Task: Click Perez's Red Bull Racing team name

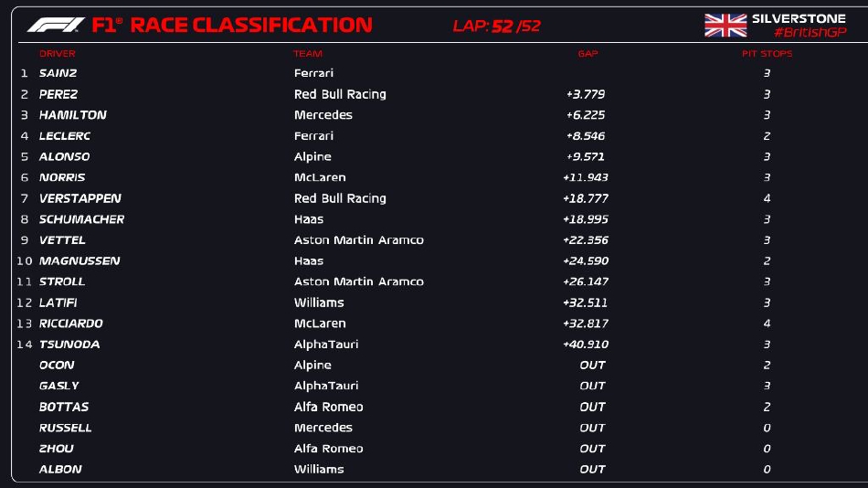Action: (x=340, y=94)
